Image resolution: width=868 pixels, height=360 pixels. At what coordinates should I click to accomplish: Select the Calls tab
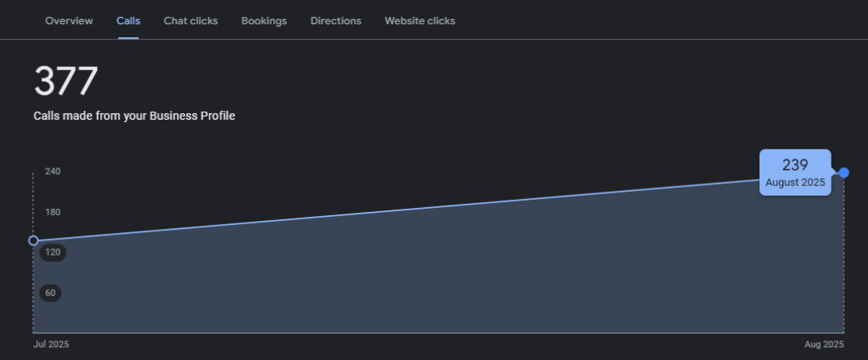[128, 21]
